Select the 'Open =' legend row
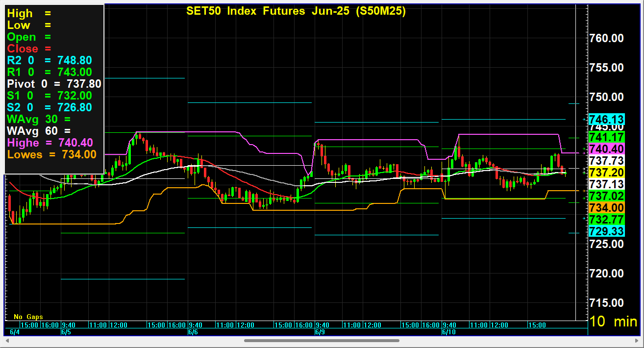644x348 pixels. pyautogui.click(x=29, y=37)
